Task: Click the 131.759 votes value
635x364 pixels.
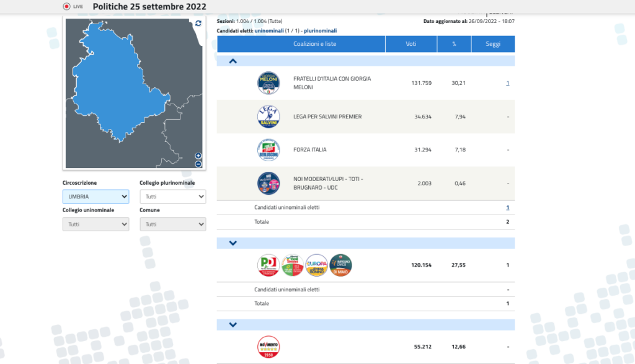Action: [x=422, y=83]
